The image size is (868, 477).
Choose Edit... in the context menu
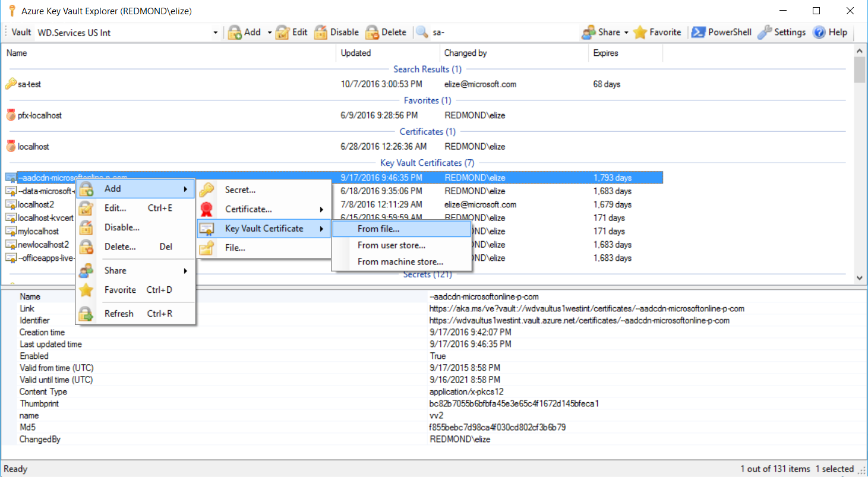pyautogui.click(x=135, y=208)
